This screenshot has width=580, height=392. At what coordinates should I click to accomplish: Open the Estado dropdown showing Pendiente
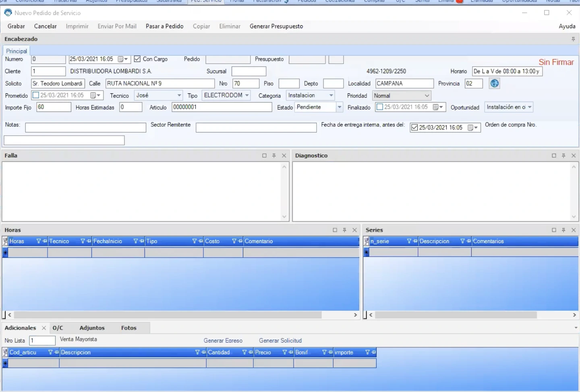[339, 107]
